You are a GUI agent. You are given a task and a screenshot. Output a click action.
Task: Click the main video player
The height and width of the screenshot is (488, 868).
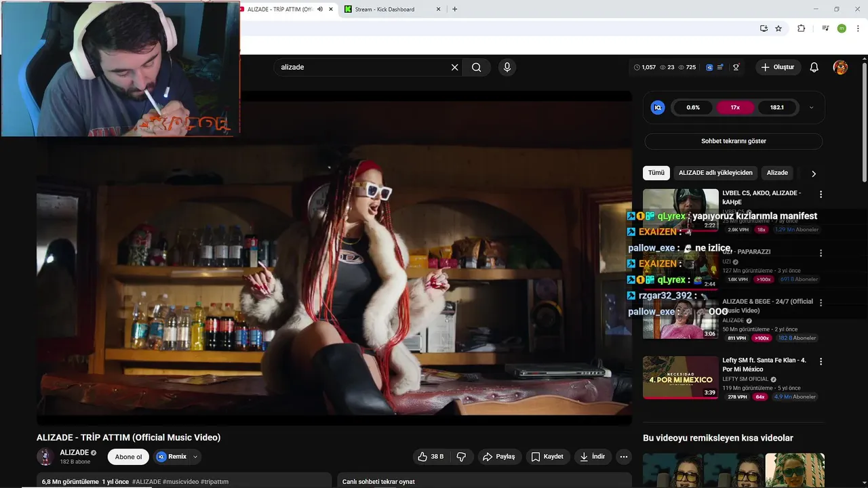334,258
